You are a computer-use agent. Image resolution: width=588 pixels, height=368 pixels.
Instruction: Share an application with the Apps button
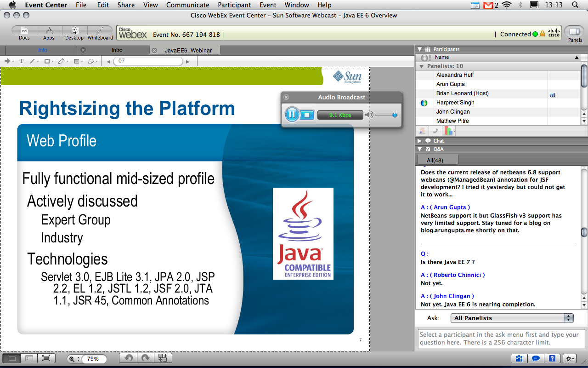(49, 32)
